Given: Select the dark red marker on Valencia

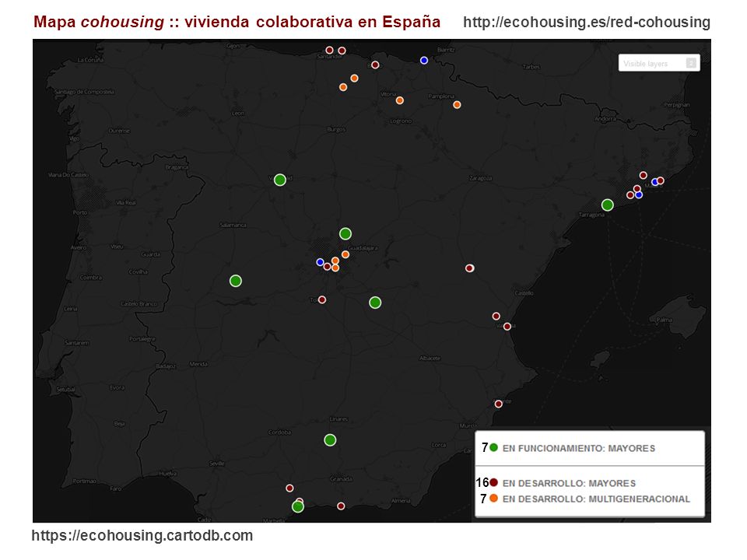Looking at the screenshot, I should click(x=507, y=326).
